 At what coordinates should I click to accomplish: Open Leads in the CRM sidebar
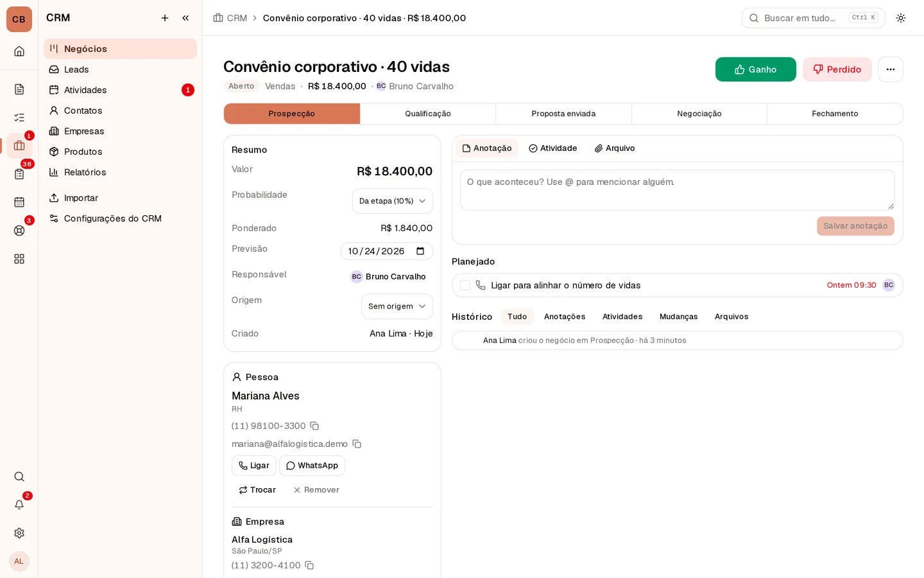click(x=120, y=69)
